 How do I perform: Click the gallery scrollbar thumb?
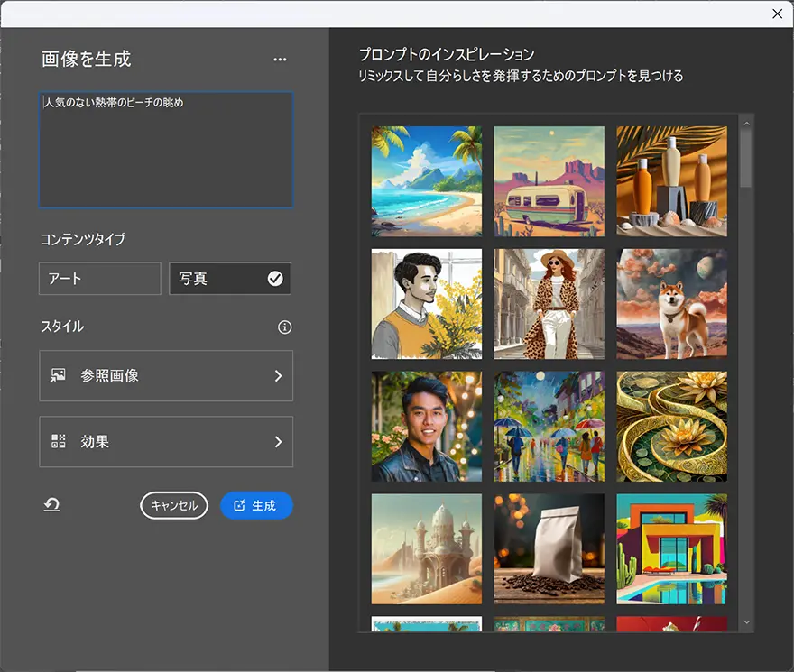(746, 159)
